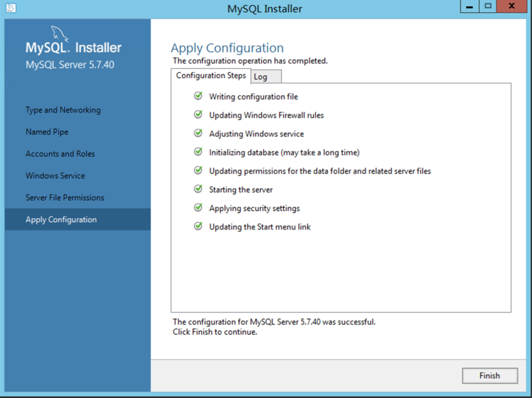This screenshot has width=532, height=398.
Task: Click the checkmark next to Updating Start menu link
Action: pos(198,226)
